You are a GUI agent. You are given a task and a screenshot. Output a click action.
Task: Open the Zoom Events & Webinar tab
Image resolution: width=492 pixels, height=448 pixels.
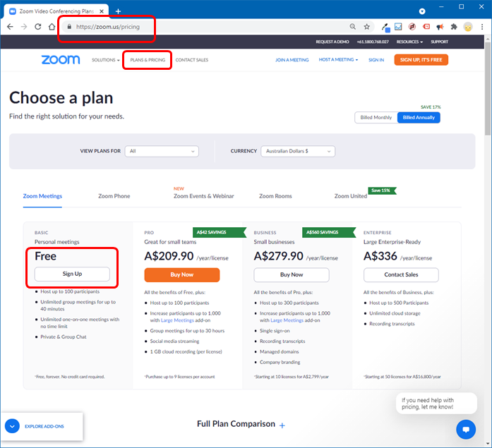[203, 196]
